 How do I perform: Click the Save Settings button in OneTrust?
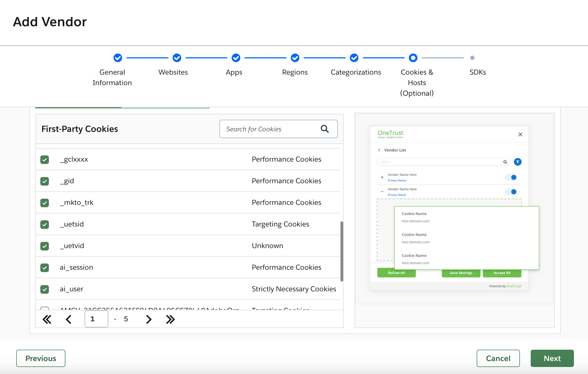pyautogui.click(x=461, y=273)
